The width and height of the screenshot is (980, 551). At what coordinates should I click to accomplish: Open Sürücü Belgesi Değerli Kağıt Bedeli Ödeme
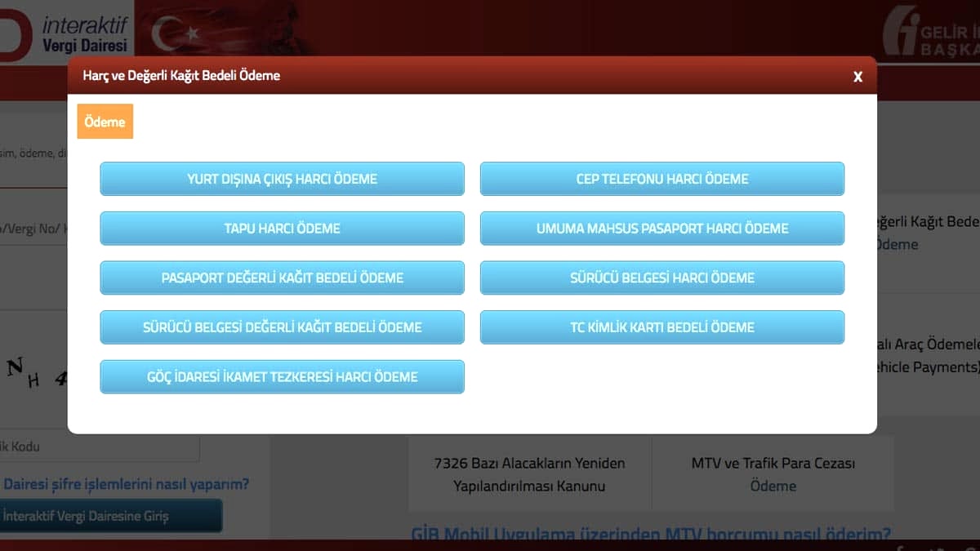[282, 327]
